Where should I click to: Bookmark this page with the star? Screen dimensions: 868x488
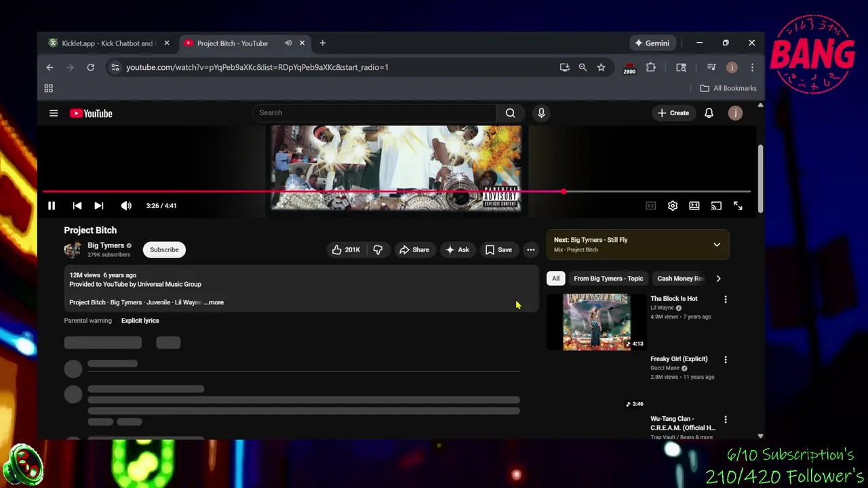601,67
